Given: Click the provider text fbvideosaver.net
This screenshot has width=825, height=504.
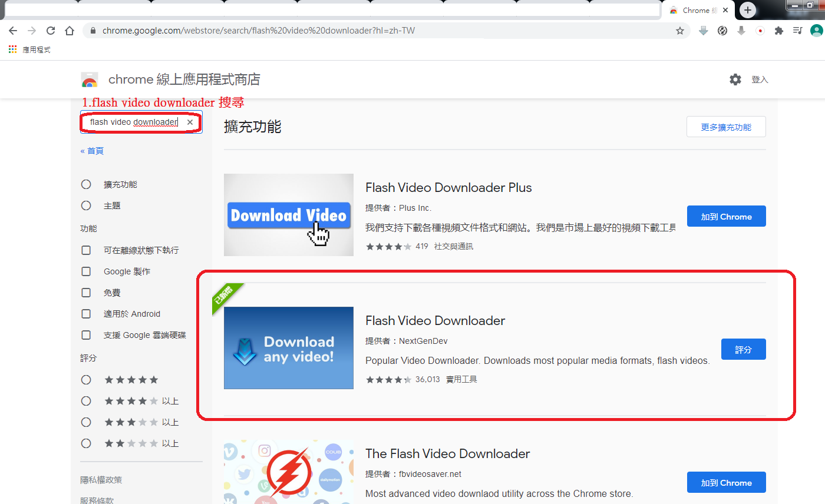Looking at the screenshot, I should [x=430, y=474].
